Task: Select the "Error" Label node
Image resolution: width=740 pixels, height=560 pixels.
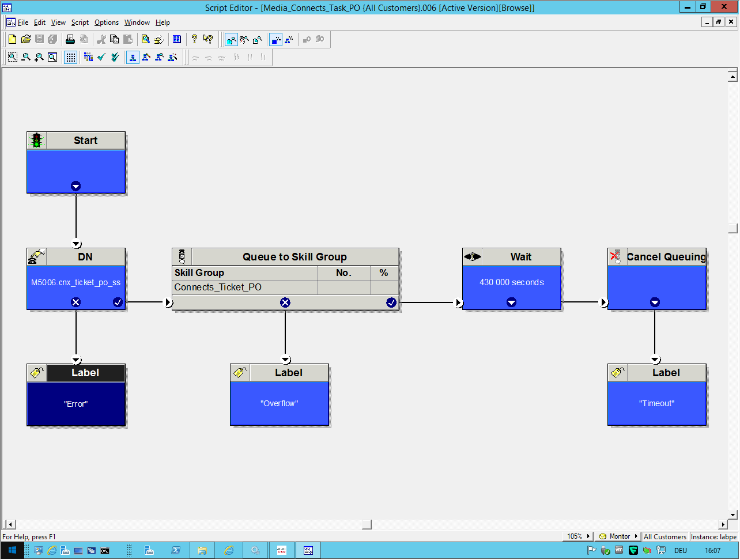Action: [76, 395]
